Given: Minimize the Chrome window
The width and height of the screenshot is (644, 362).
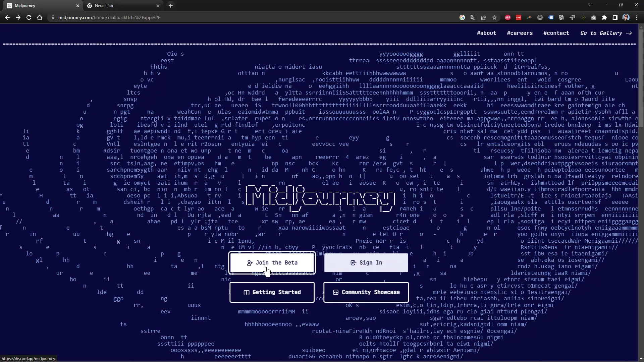Looking at the screenshot, I should pos(605,5).
